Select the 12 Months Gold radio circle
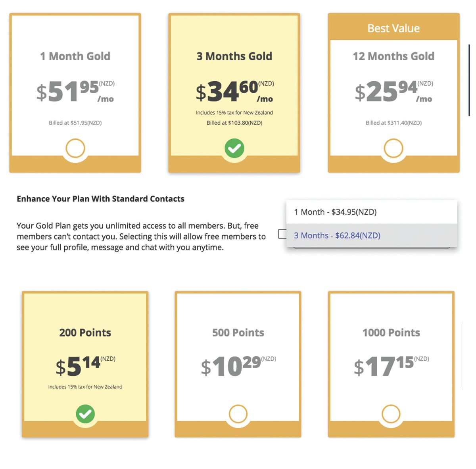The image size is (476, 469). tap(393, 148)
